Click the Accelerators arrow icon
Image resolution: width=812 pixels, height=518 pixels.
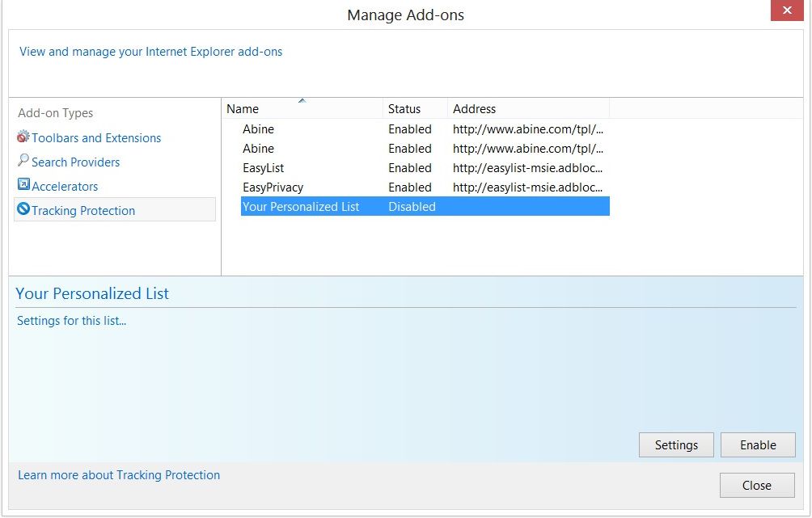click(23, 185)
